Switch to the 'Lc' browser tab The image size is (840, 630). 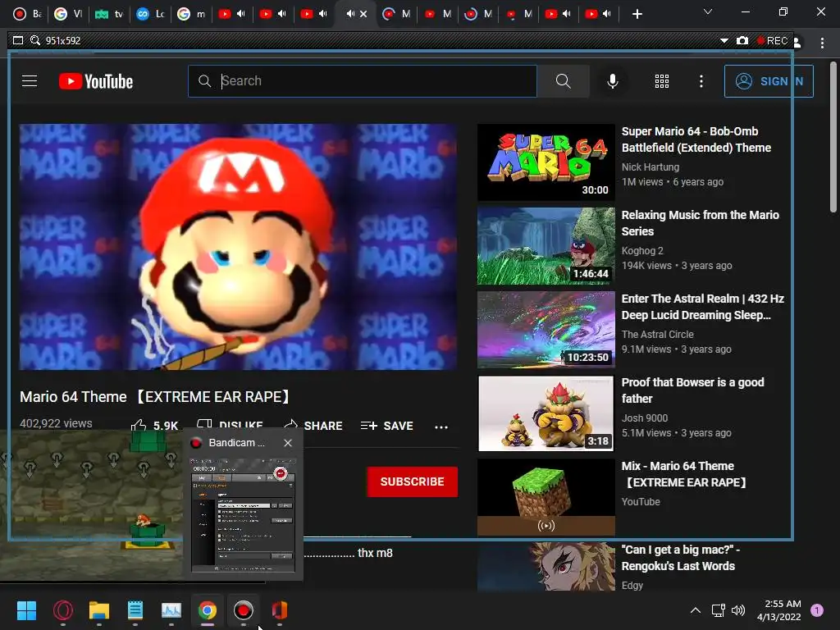coord(150,14)
